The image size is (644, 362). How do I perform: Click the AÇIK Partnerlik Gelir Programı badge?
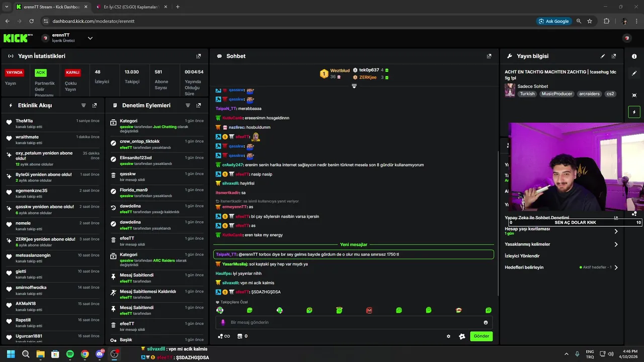(41, 72)
